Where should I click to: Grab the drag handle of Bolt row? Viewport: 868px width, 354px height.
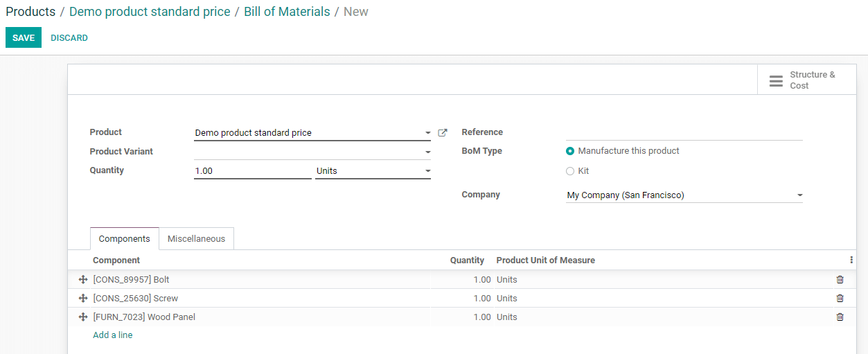tap(83, 280)
